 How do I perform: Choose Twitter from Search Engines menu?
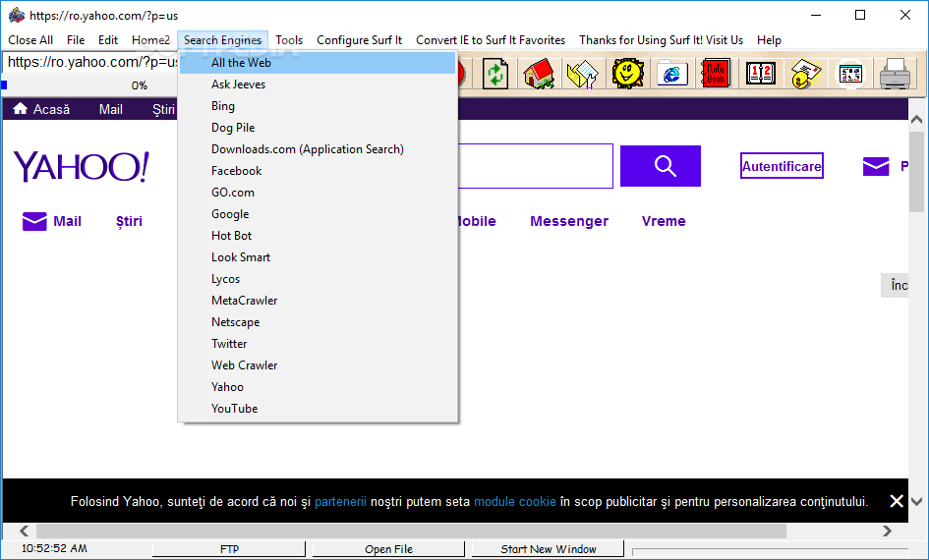[x=318, y=343]
